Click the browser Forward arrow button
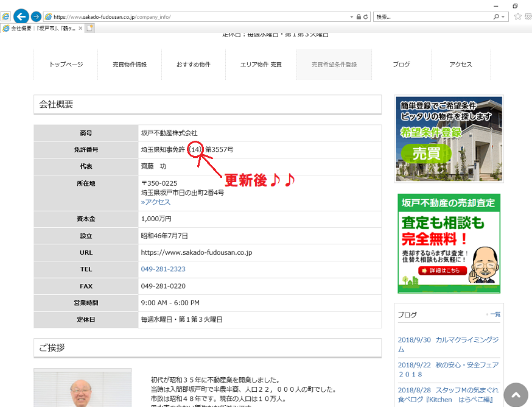The image size is (532, 407). pyautogui.click(x=36, y=16)
